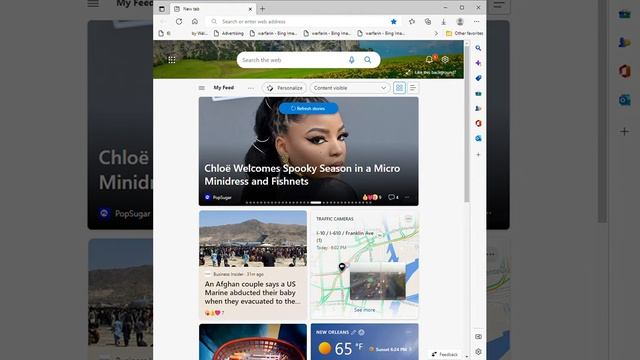Add a sidebar app with the plus icon
Image resolution: width=640 pixels, height=360 pixels.
click(x=478, y=155)
